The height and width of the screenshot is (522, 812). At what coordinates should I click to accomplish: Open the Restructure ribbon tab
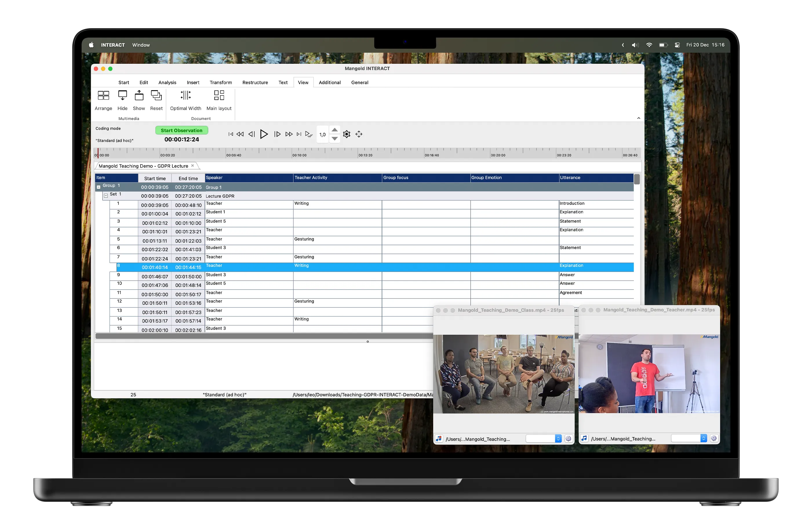[255, 82]
